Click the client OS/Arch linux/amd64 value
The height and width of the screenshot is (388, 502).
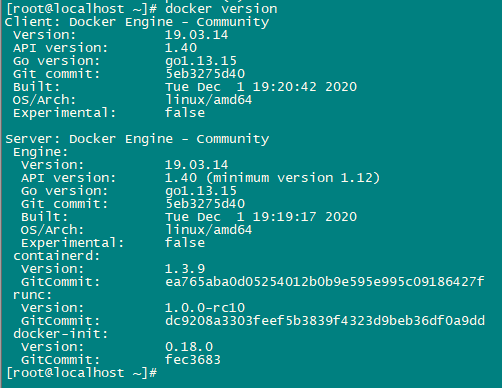tap(209, 100)
